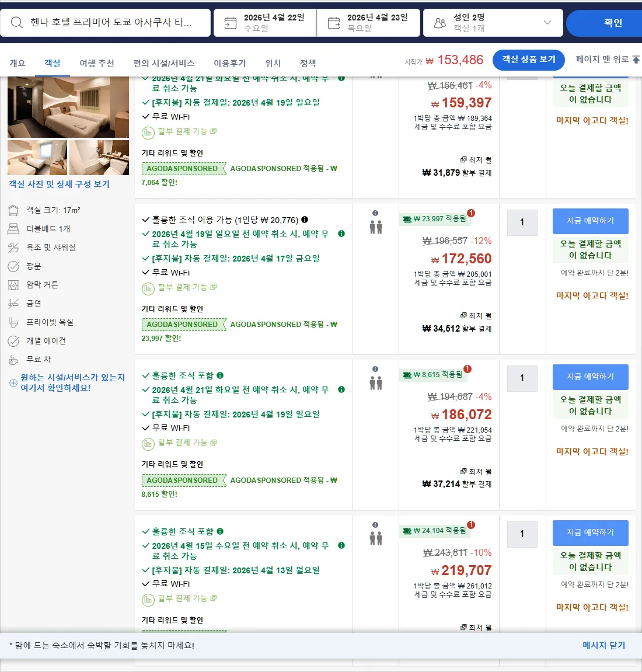Expand the guests and rooms dropdown arrow
642x672 pixels.
(547, 22)
